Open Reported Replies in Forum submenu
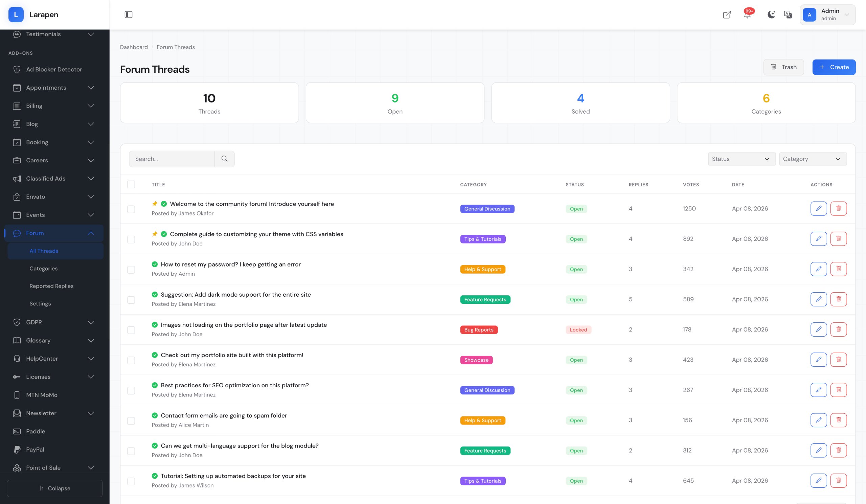This screenshot has width=866, height=504. click(51, 286)
